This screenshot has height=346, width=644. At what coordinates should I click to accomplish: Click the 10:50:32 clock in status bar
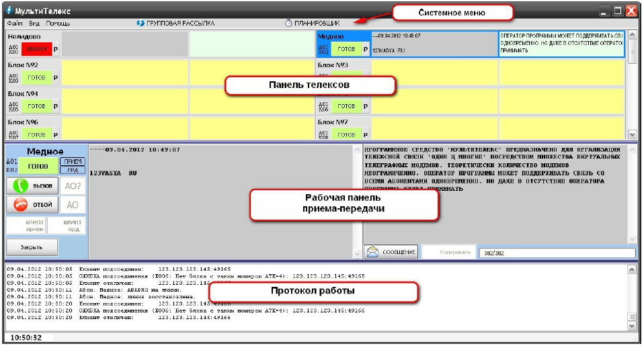(x=26, y=338)
